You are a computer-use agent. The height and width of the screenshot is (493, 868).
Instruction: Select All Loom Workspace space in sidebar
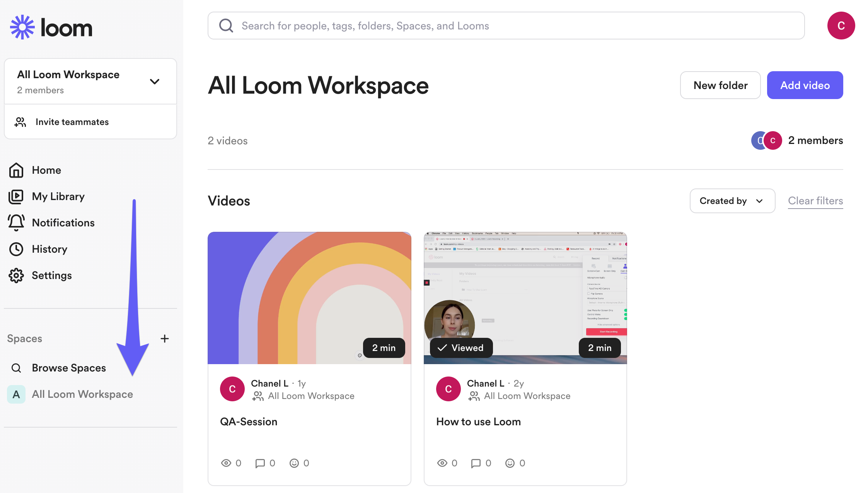click(82, 394)
